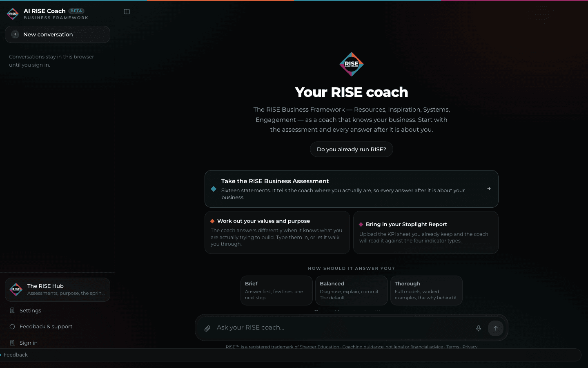Click the blue diamond on assessment card
Screen dimensions: 588x368
[x=214, y=189]
